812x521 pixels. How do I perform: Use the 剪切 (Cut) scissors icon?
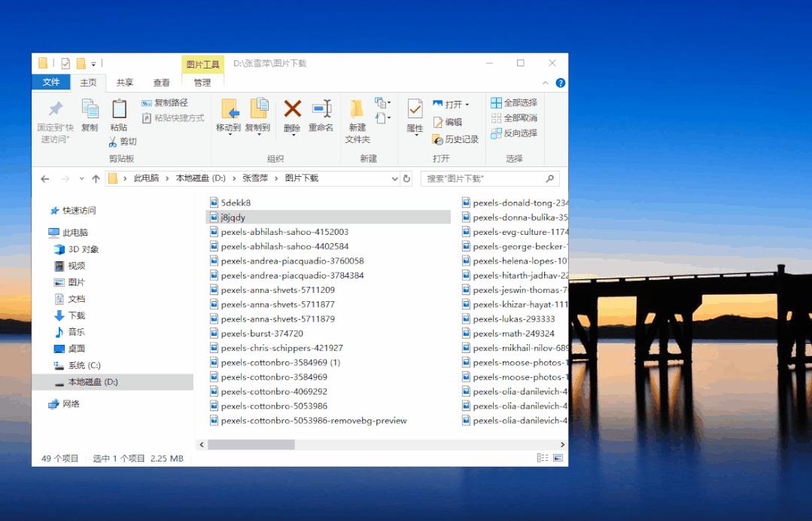[115, 141]
